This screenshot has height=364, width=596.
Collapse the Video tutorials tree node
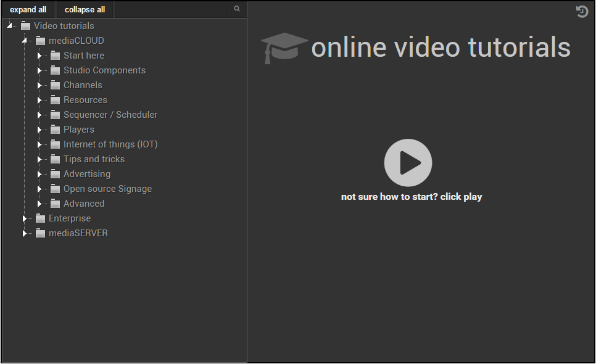pos(9,25)
